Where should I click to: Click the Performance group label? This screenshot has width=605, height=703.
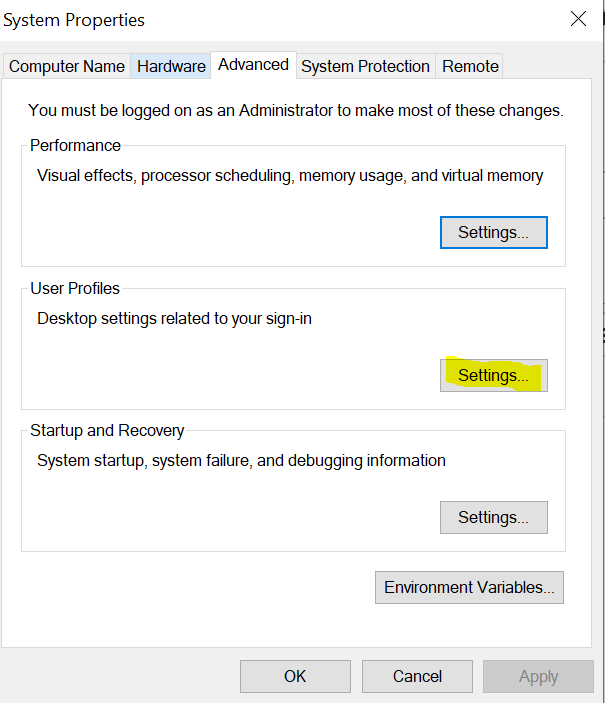pyautogui.click(x=75, y=145)
